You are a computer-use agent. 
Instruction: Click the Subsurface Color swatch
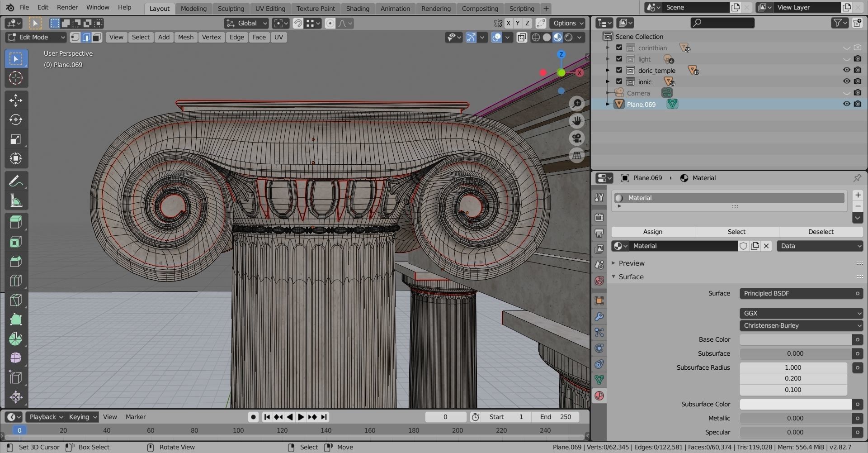[x=796, y=404]
